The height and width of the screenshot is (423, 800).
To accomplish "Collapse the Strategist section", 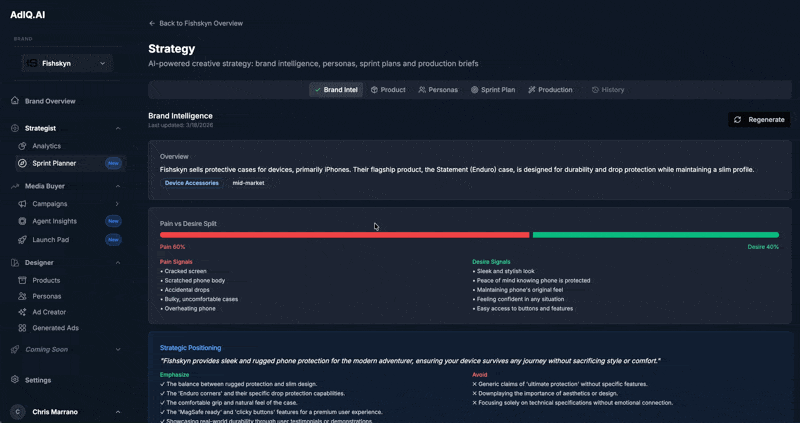I will pyautogui.click(x=118, y=128).
